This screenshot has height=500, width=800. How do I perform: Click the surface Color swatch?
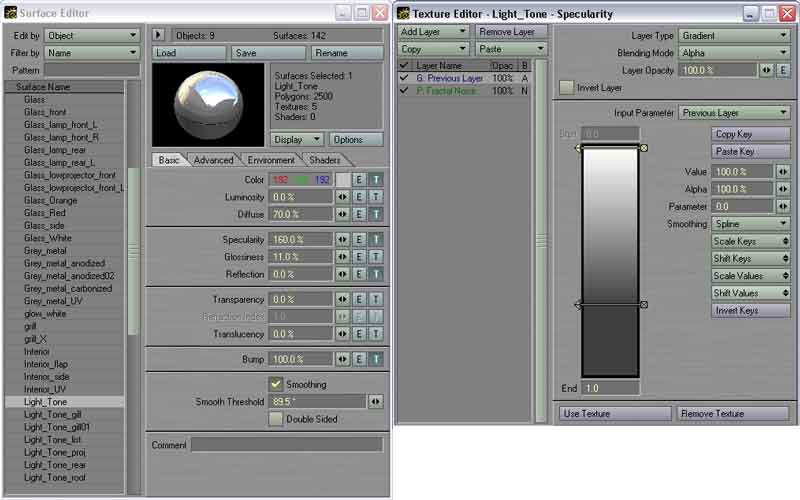342,180
